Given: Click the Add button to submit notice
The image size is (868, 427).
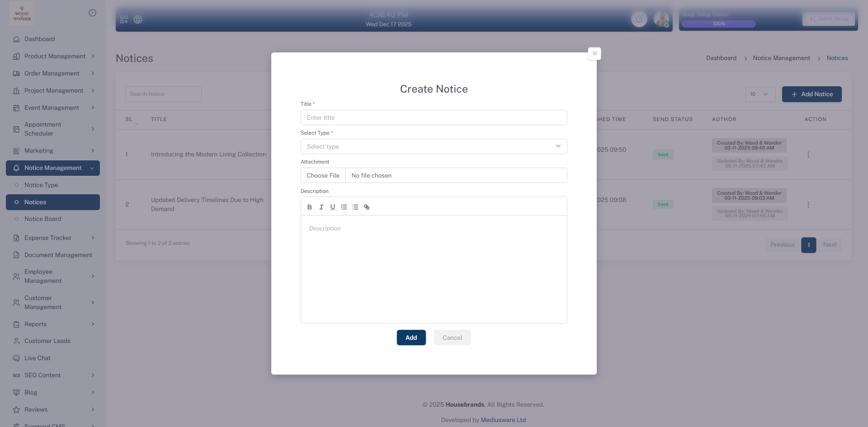Looking at the screenshot, I should click(x=411, y=338).
